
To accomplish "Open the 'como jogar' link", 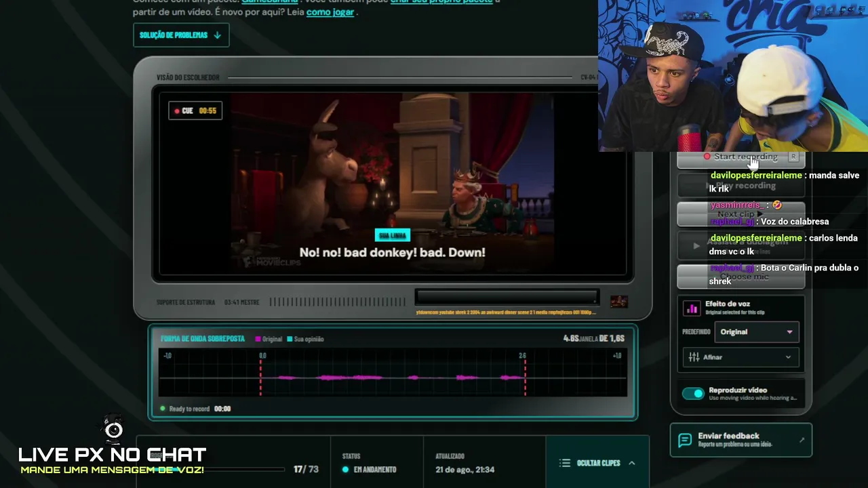I will (x=330, y=12).
